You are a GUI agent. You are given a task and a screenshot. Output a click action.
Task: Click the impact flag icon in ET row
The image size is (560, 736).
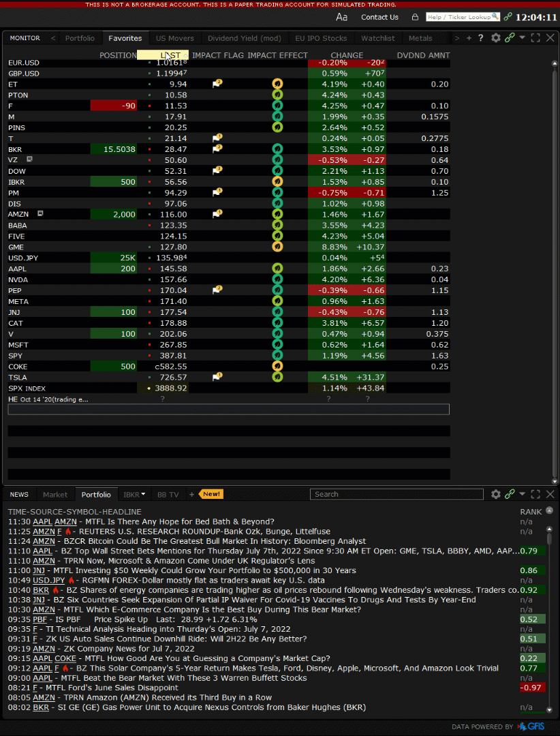coord(217,84)
